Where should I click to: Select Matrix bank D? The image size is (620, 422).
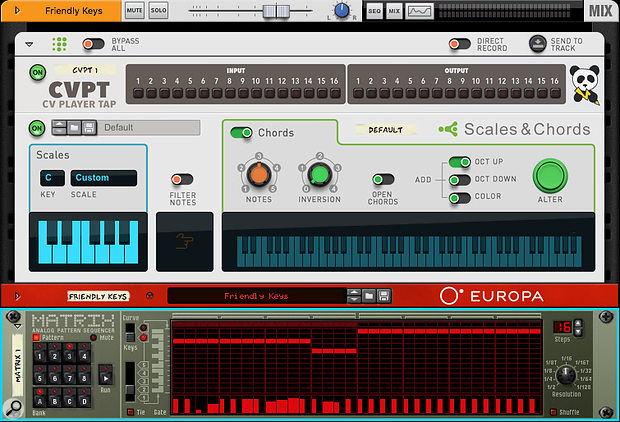pos(84,397)
